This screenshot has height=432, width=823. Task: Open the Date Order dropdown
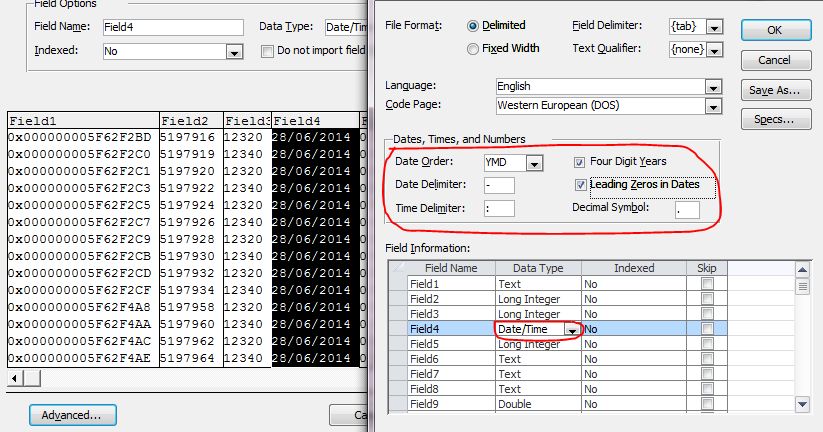click(534, 163)
